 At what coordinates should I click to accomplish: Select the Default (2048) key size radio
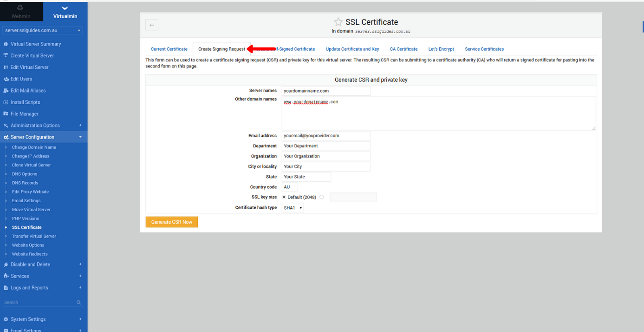(284, 197)
